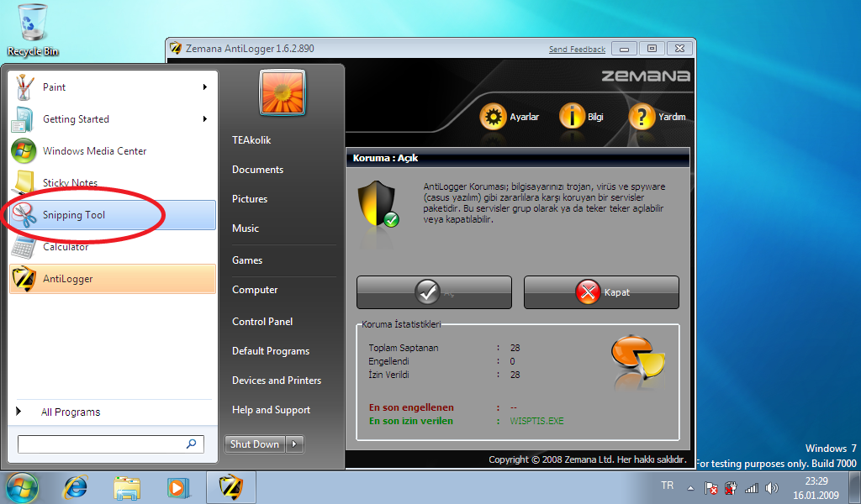This screenshot has width=861, height=504.
Task: Click the 'Toplam Saptanan' statistic label
Action: [404, 348]
